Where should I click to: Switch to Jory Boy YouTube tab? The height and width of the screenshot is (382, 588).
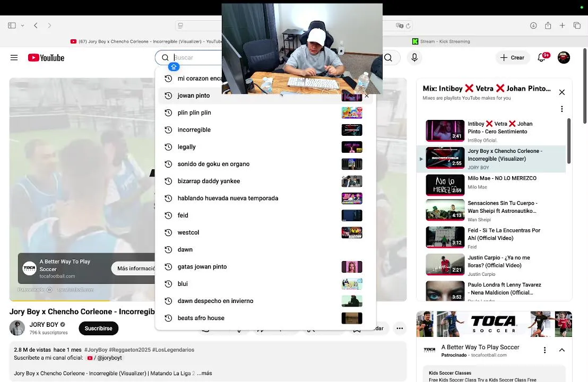click(146, 41)
